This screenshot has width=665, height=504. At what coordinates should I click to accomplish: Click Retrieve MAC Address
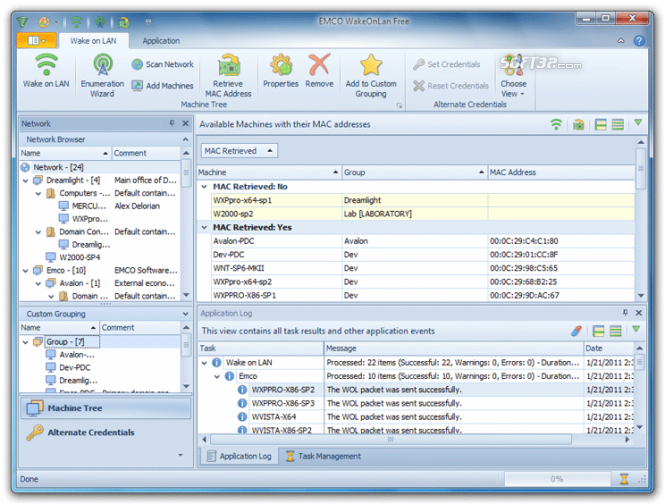(x=228, y=76)
